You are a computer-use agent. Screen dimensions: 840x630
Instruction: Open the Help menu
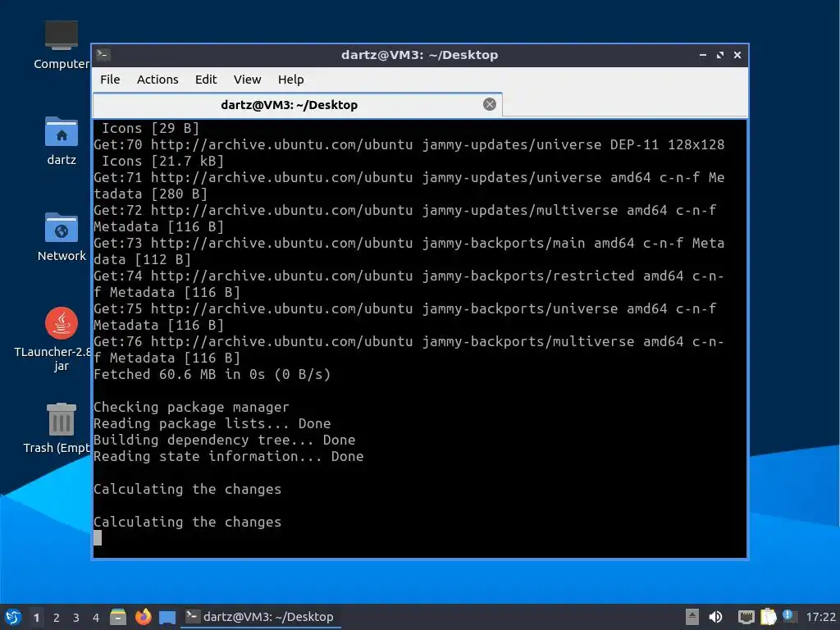tap(290, 80)
